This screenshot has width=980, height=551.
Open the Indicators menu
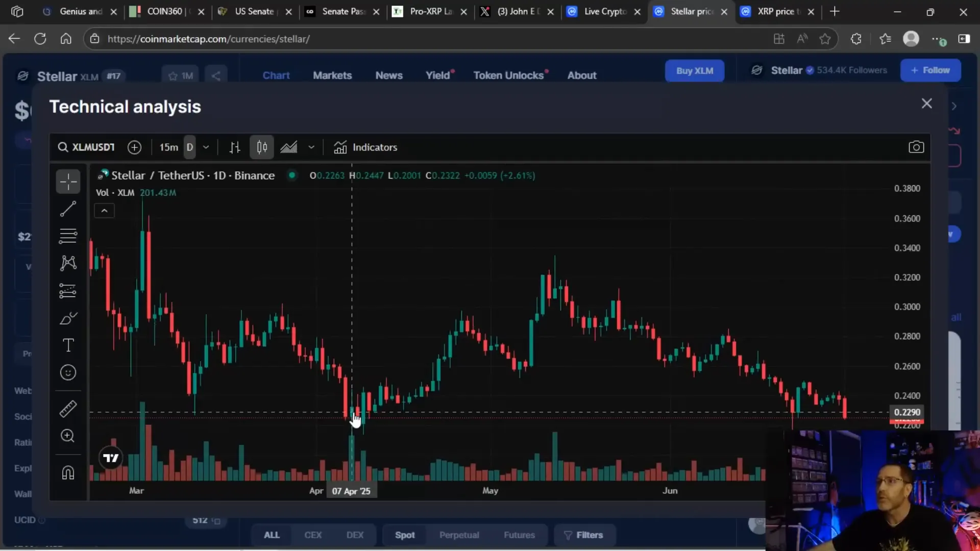tap(365, 147)
